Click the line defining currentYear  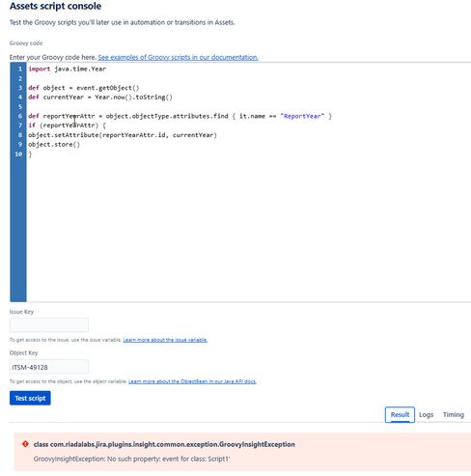[x=100, y=98]
